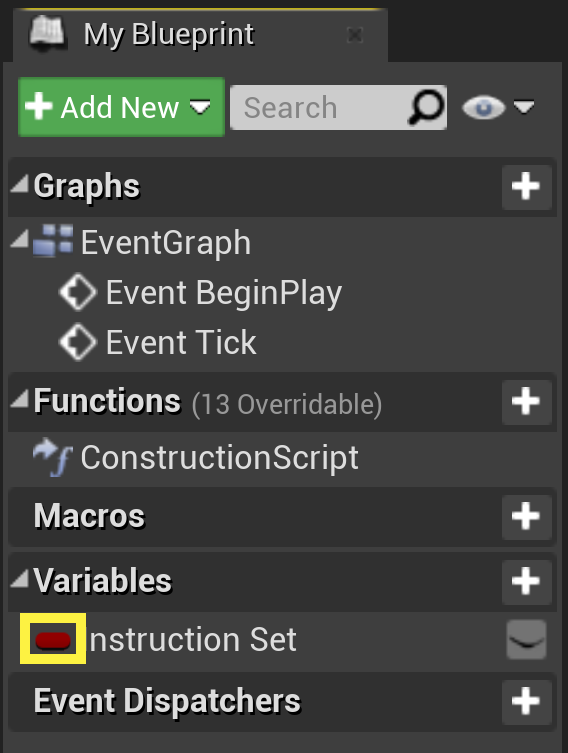The image size is (568, 753).
Task: Add a new graph with plus button
Action: pos(526,186)
